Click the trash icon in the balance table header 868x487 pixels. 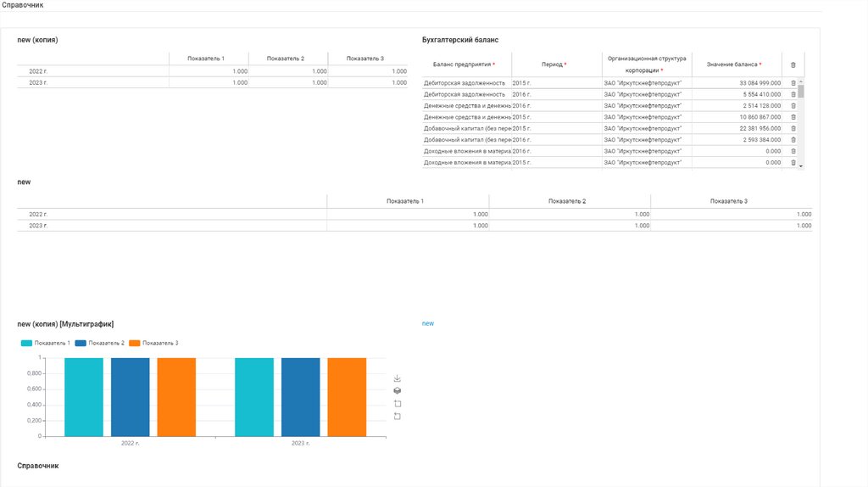(793, 64)
